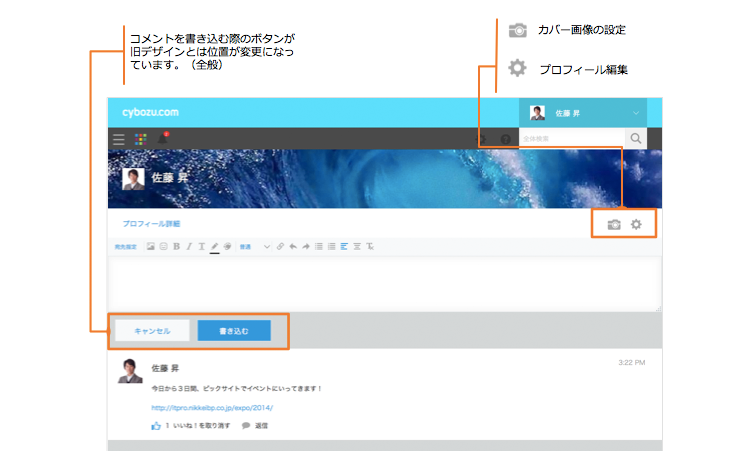This screenshot has height=475, width=745.
Task: Click the キャンセル button
Action: pos(152,330)
